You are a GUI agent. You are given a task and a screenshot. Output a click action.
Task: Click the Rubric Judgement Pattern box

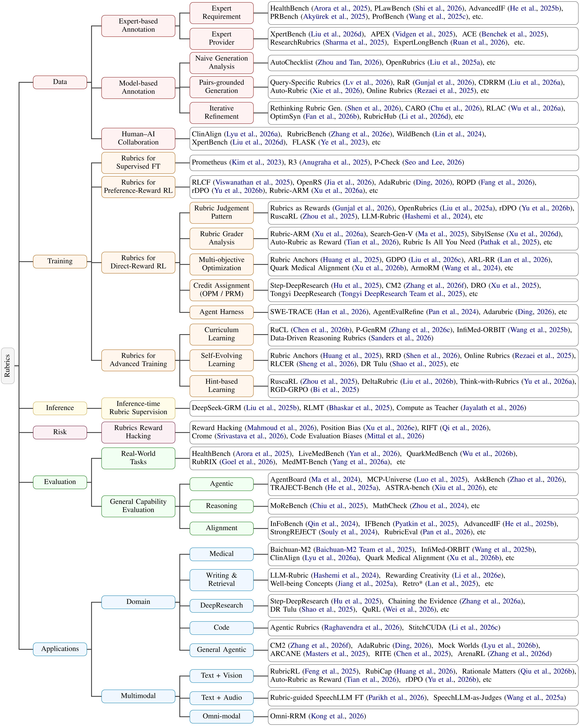click(221, 213)
